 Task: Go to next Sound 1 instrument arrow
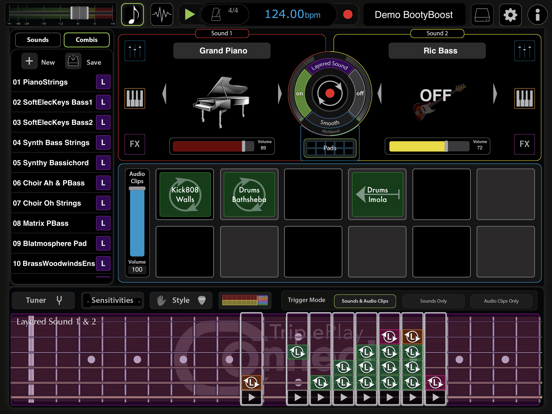280,94
